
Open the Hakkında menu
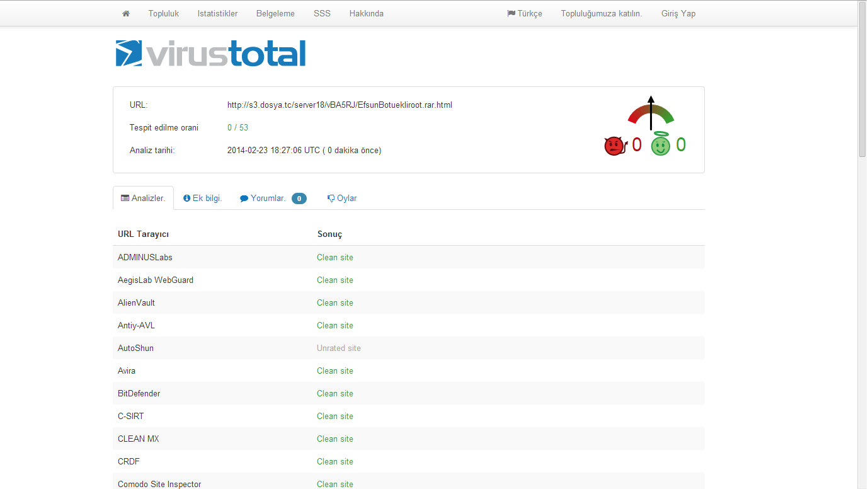tap(367, 13)
